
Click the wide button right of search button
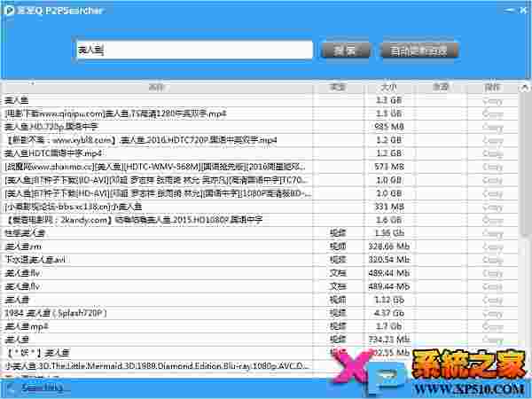(419, 51)
